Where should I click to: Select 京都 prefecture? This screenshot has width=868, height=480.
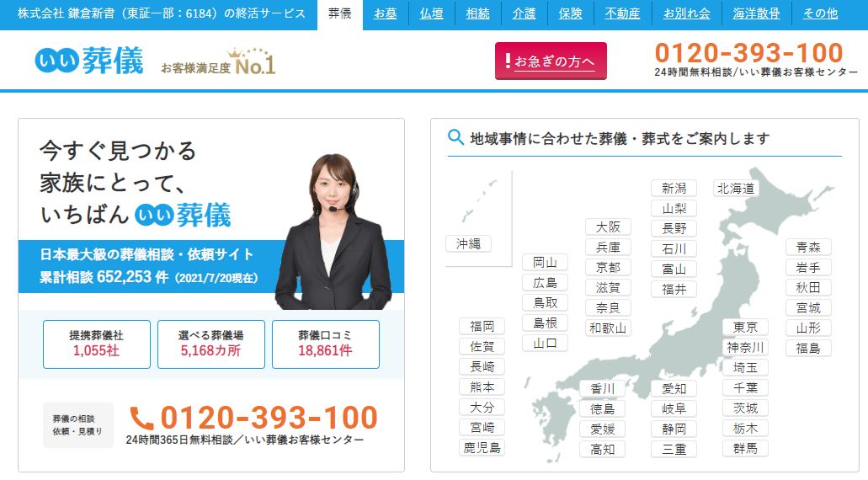click(x=608, y=268)
